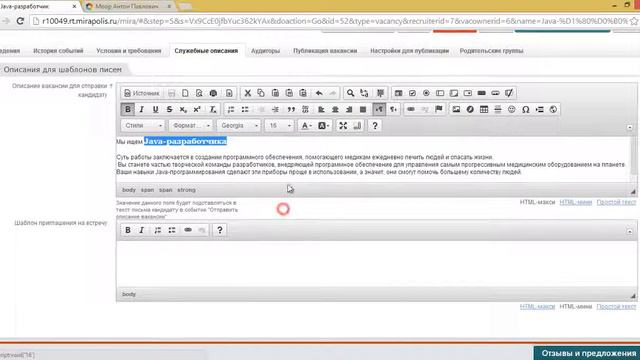The image size is (640, 360).
Task: Click the Copy icon in editor toolbar
Action: [x=261, y=93]
